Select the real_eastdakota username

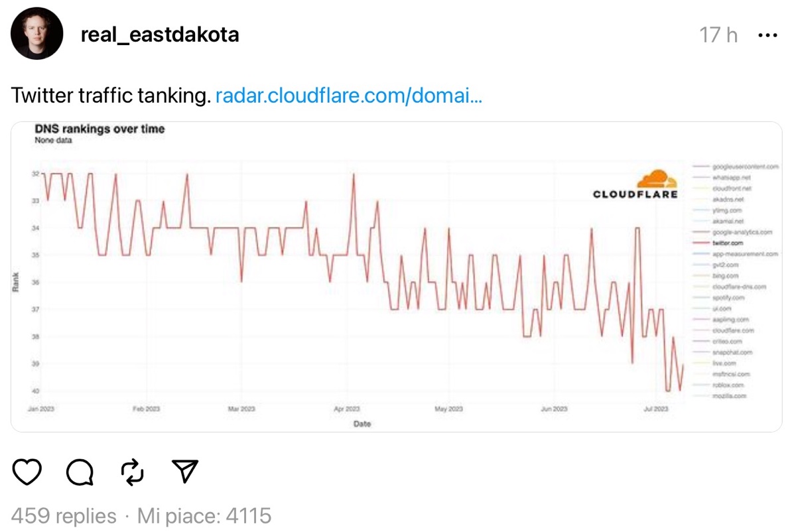coord(162,34)
